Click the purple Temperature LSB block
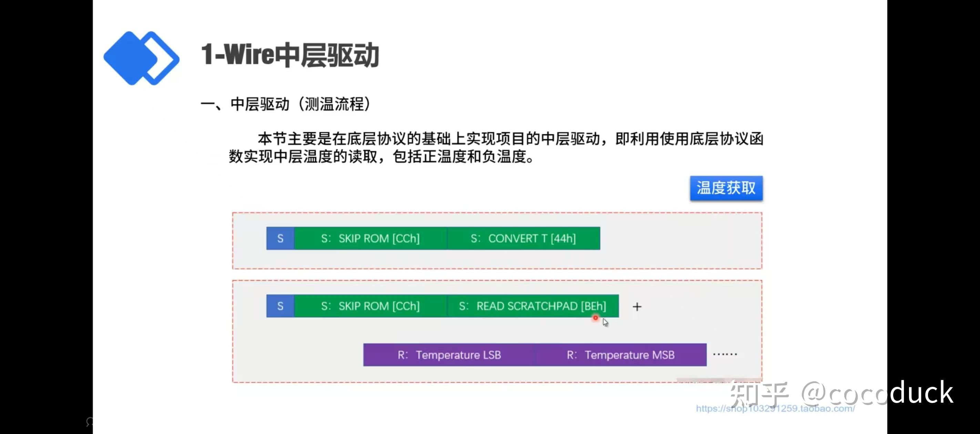The image size is (980, 434). click(x=449, y=355)
